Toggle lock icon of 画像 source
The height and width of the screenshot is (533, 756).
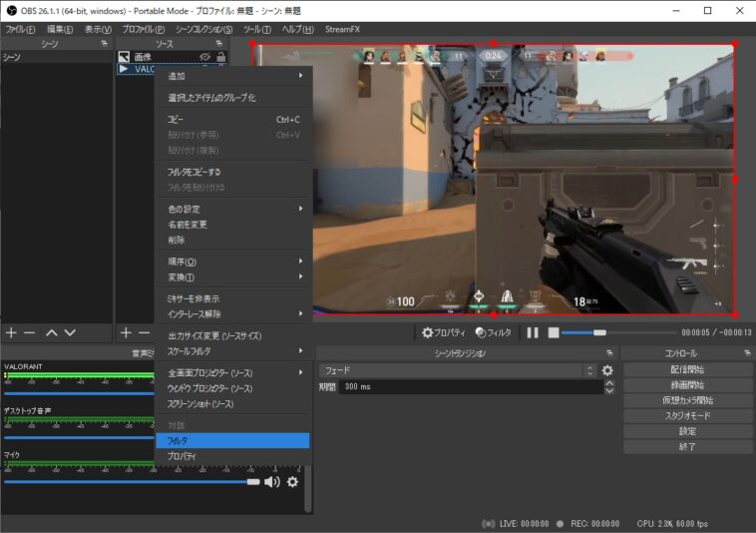tap(220, 57)
